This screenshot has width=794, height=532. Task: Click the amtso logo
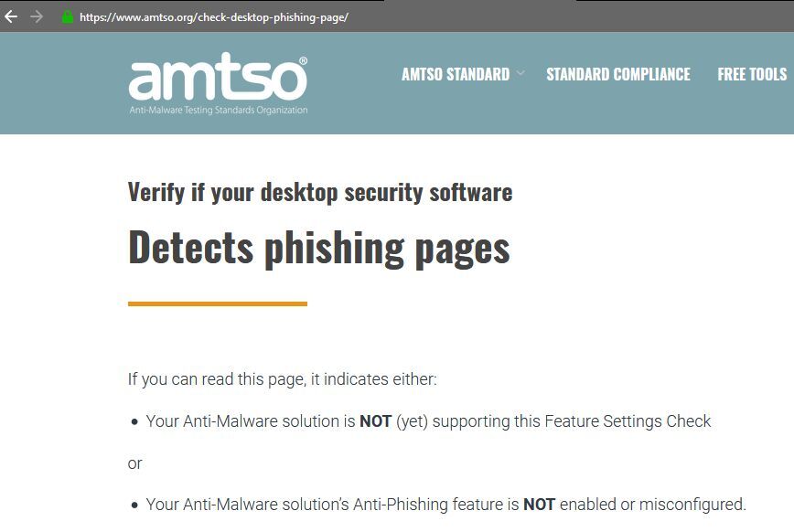216,80
